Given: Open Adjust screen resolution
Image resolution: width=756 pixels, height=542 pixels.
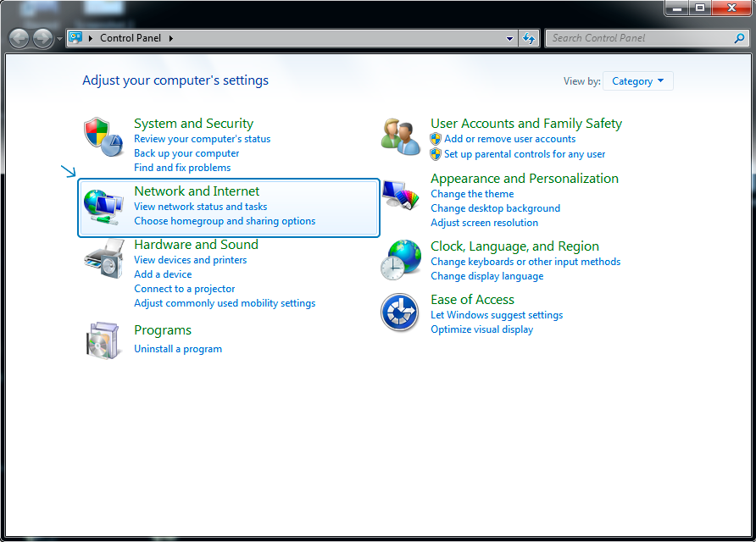Looking at the screenshot, I should tap(484, 223).
